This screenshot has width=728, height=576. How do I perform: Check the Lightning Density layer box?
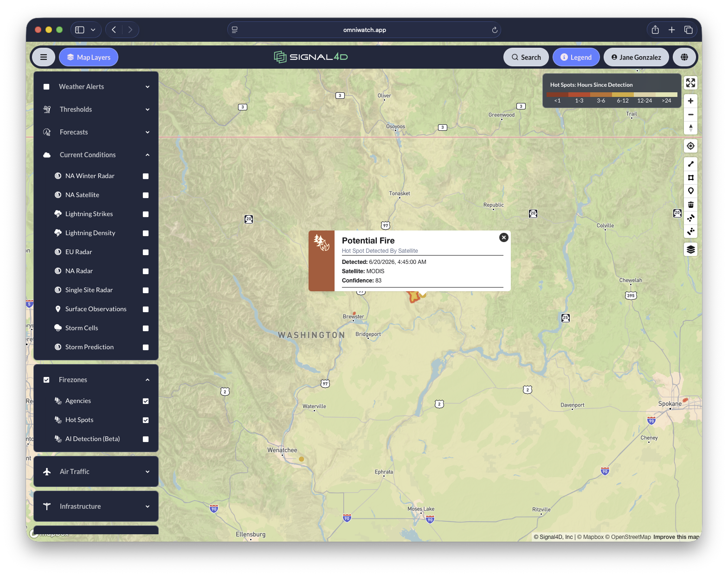[146, 233]
